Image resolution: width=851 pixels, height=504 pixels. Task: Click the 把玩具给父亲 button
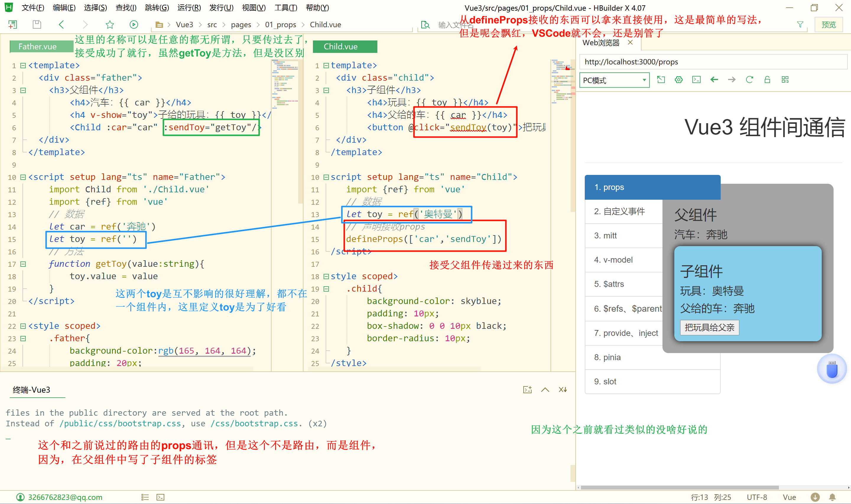coord(709,327)
